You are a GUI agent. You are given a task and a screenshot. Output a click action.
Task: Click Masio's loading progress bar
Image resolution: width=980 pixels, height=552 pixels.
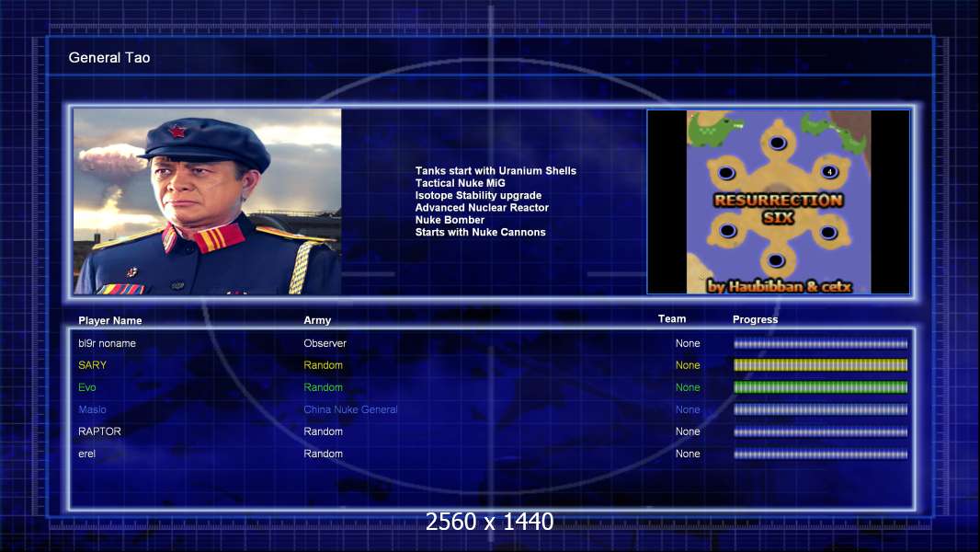tap(821, 410)
